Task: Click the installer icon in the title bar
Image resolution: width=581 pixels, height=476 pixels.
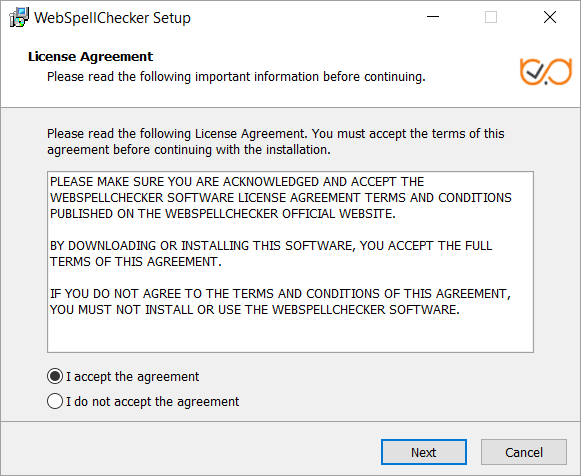Action: 19,17
